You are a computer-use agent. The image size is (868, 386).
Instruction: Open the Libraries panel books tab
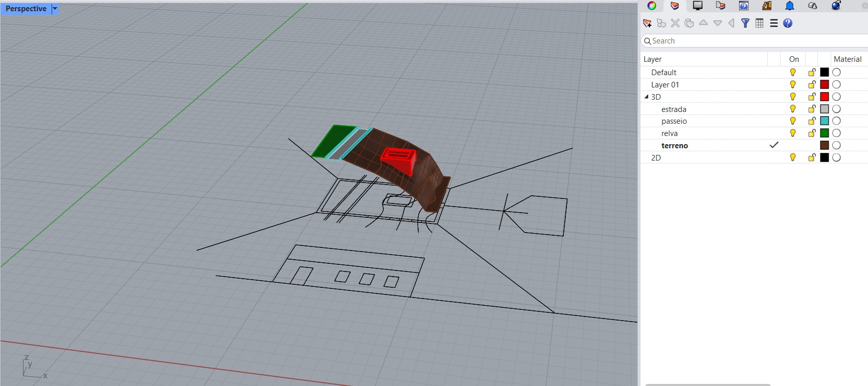pyautogui.click(x=767, y=6)
